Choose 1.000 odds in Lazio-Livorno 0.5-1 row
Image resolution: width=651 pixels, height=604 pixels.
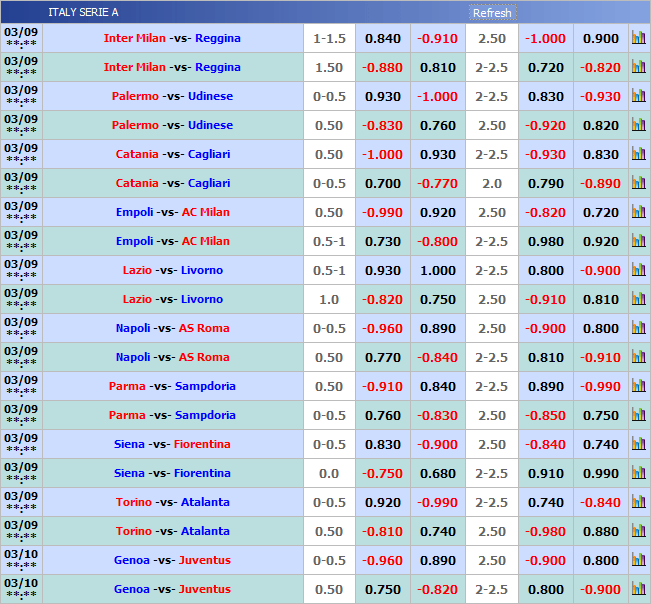pyautogui.click(x=438, y=271)
